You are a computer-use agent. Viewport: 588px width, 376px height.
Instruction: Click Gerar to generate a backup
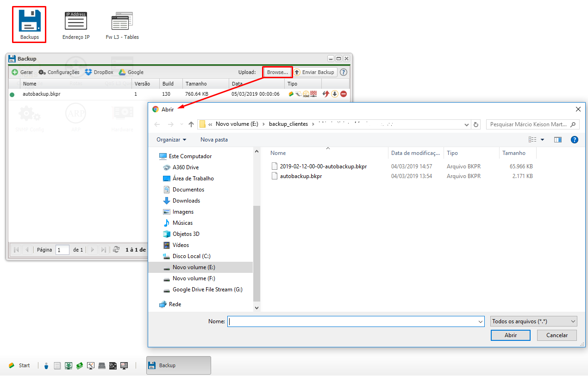(x=22, y=72)
